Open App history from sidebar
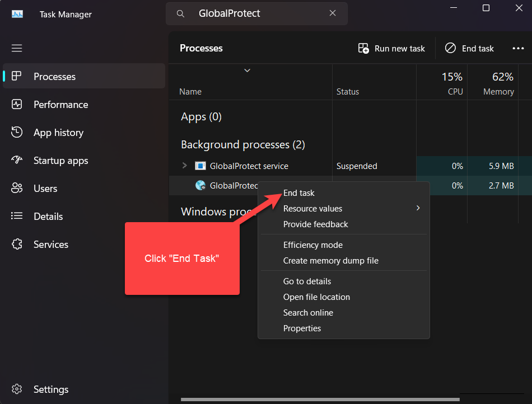The width and height of the screenshot is (532, 404). click(x=58, y=133)
